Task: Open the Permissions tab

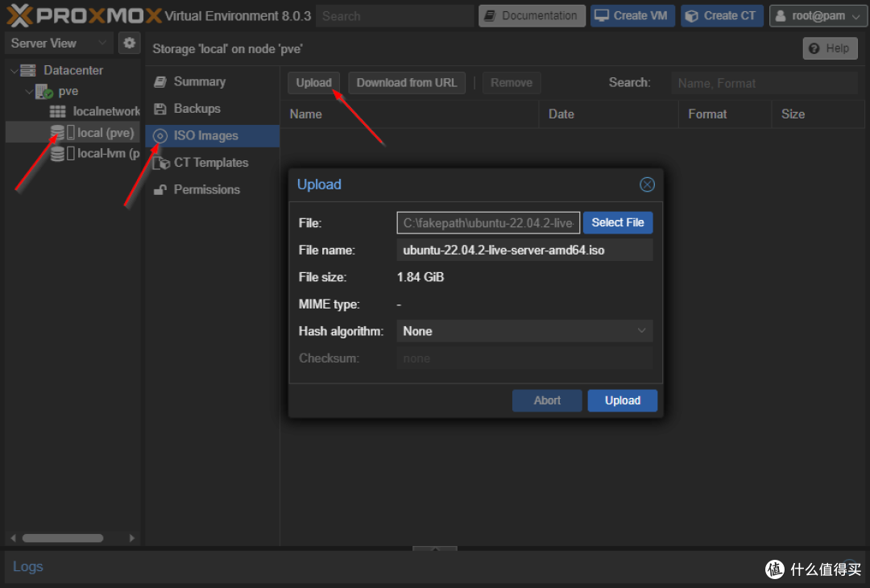Action: coord(213,190)
